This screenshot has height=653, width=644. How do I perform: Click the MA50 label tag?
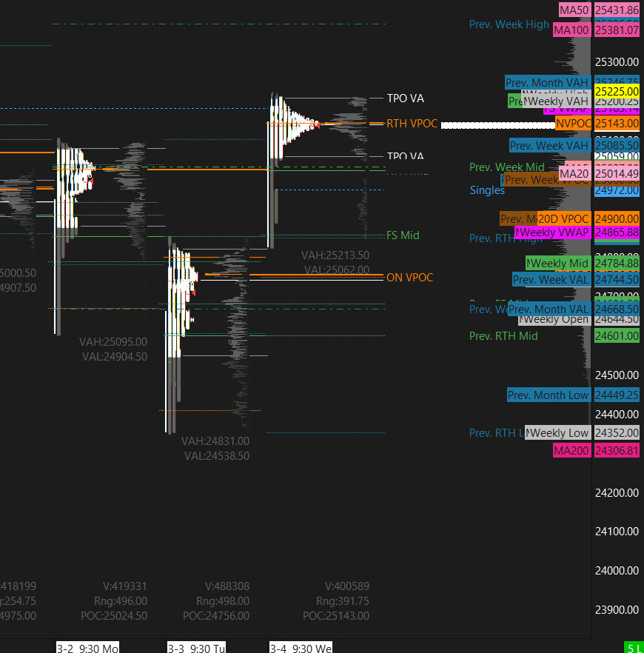(574, 10)
